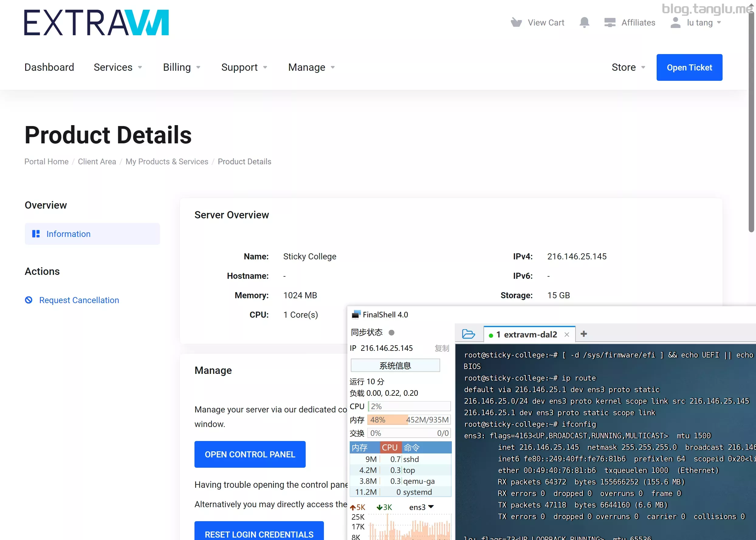Screen dimensions: 756x540
Task: Close the extravm-dal2 tab
Action: coord(567,334)
